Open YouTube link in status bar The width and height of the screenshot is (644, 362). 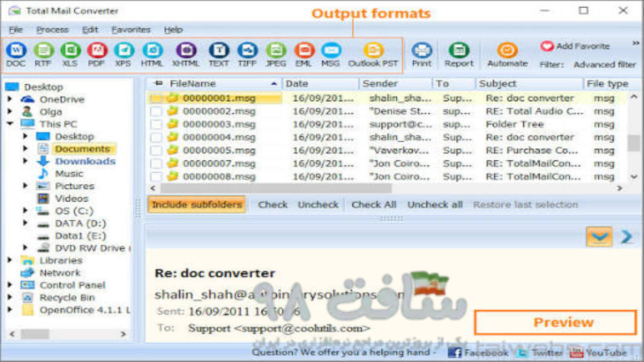tap(599, 353)
